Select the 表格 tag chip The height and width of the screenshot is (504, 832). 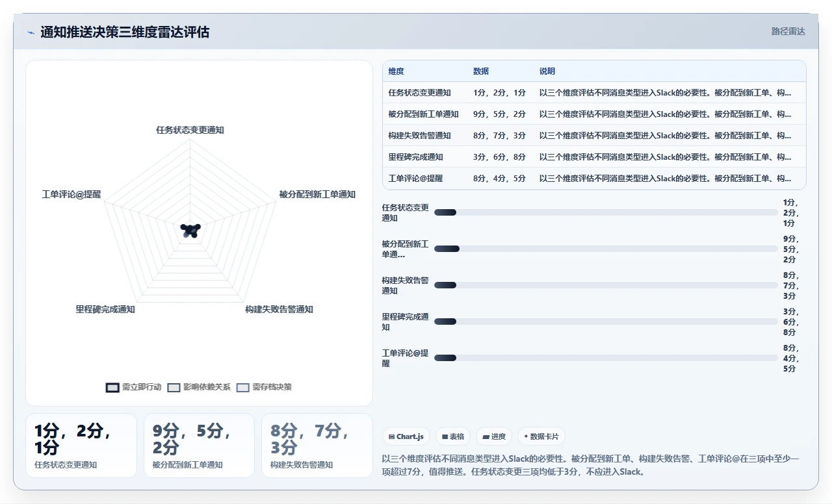coord(453,436)
